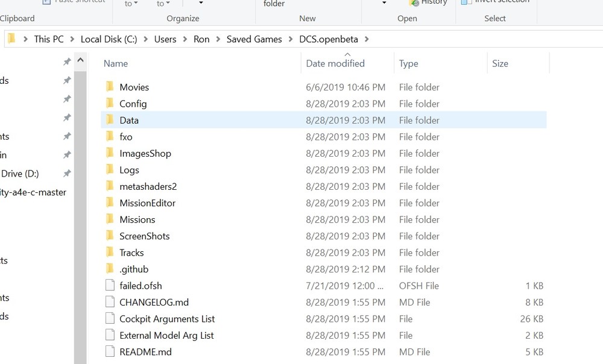Sort by the Date modified column header
The width and height of the screenshot is (603, 364).
[335, 63]
